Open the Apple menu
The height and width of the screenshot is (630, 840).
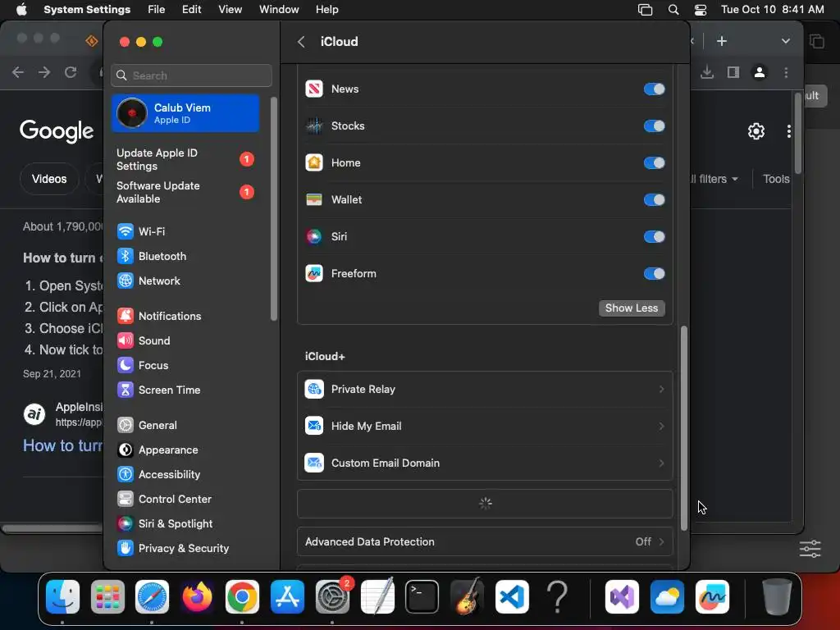[x=21, y=10]
